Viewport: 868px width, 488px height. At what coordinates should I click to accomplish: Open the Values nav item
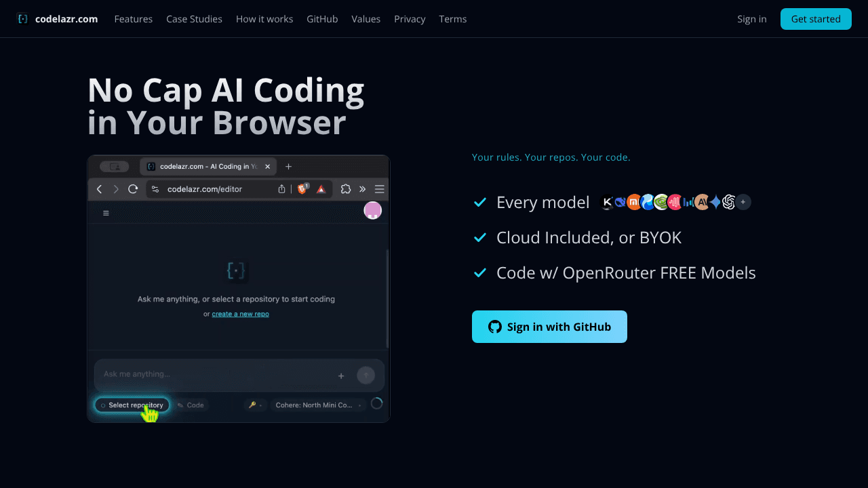[x=366, y=19]
